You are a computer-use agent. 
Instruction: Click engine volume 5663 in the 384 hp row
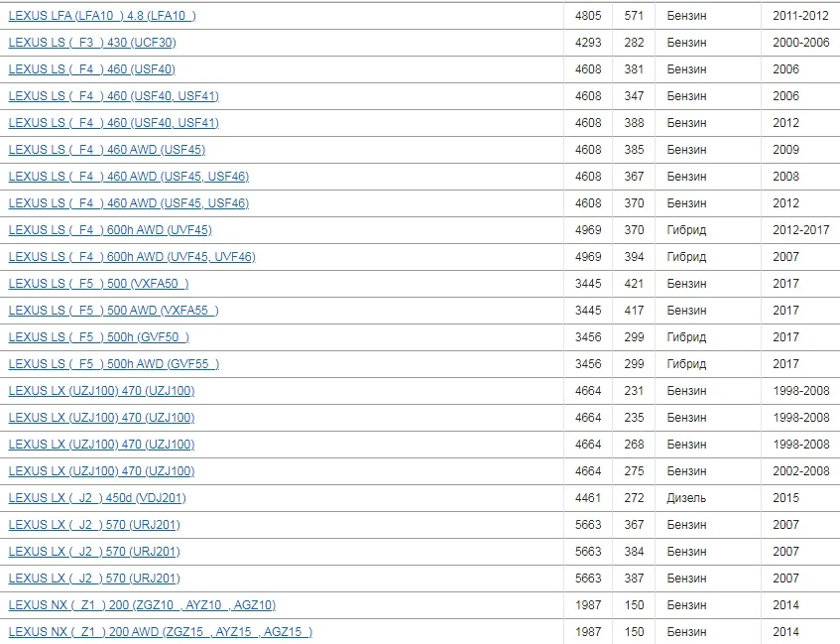point(588,552)
